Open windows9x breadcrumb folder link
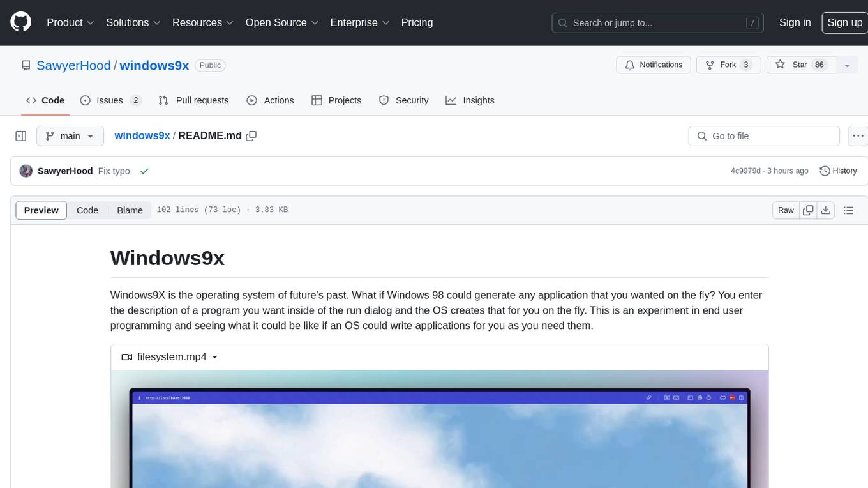 point(142,136)
